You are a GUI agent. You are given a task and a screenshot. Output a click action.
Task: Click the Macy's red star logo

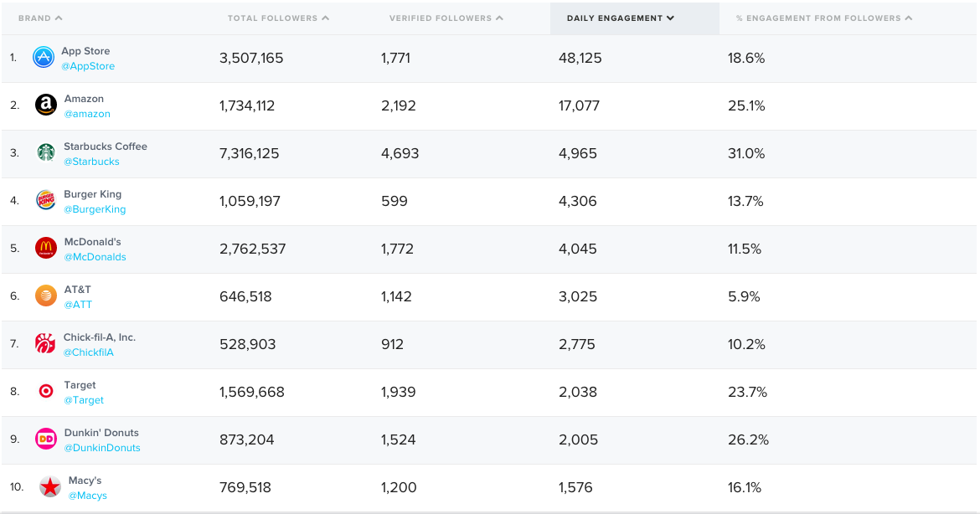pos(50,486)
